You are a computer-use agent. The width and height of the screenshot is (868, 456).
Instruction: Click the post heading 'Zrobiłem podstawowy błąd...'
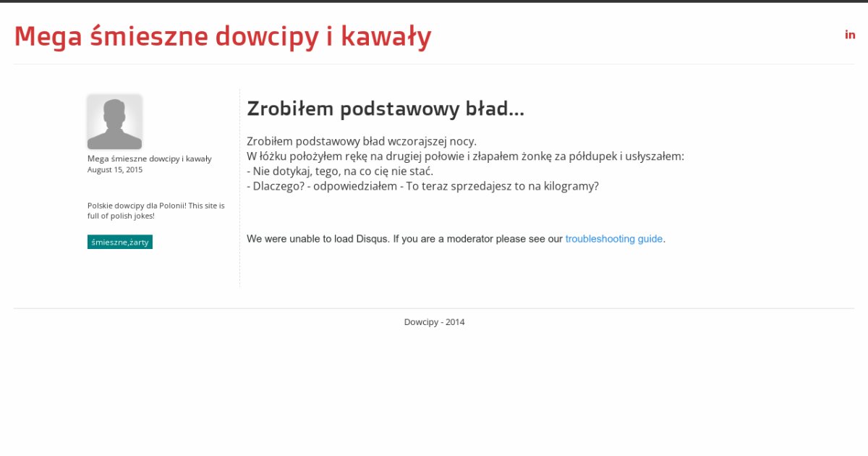click(x=385, y=109)
